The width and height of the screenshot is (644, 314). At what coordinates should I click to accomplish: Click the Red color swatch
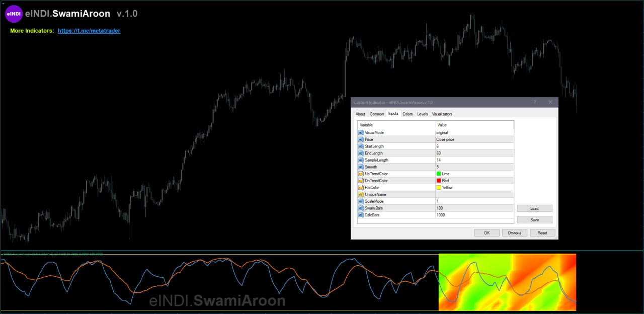(x=439, y=181)
